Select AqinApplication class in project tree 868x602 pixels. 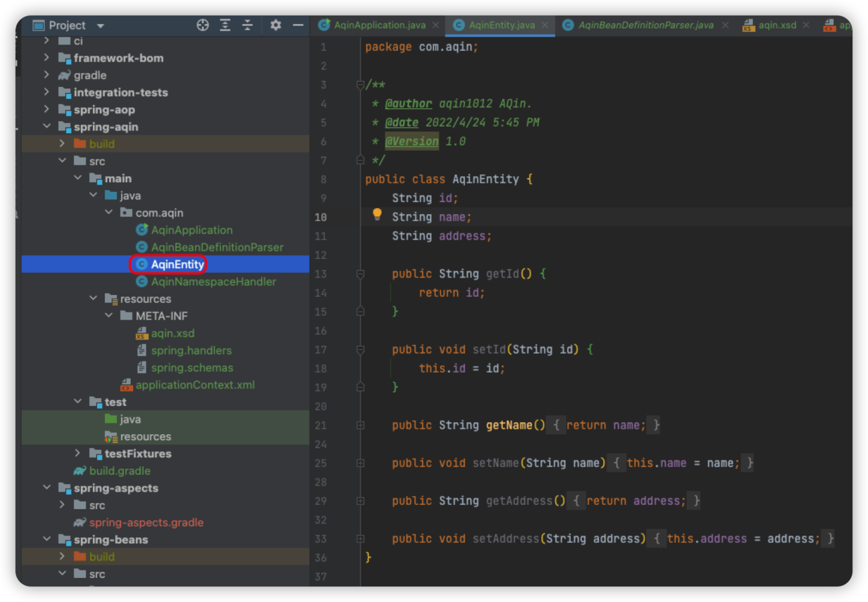click(192, 230)
